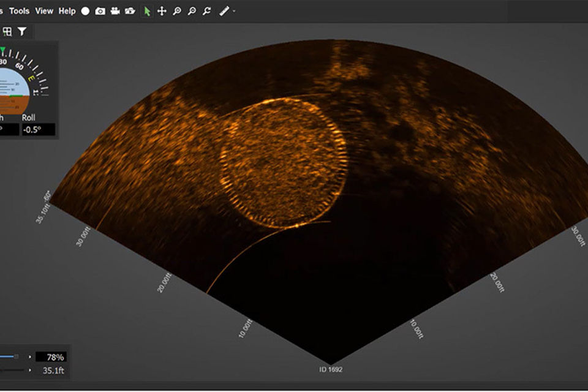Click right arrow beside 35.1ft range
The width and height of the screenshot is (588, 392).
pyautogui.click(x=29, y=370)
